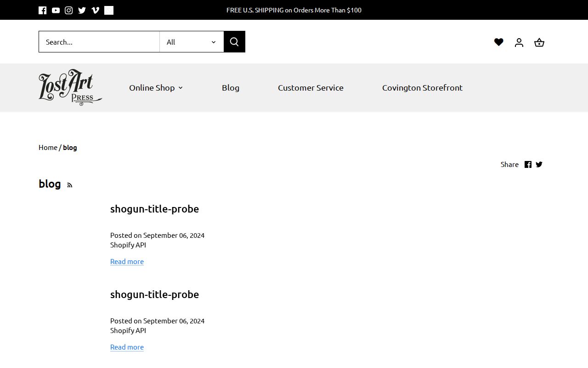Image resolution: width=588 pixels, height=368 pixels.
Task: Open the Blog navigation item
Action: [x=231, y=87]
